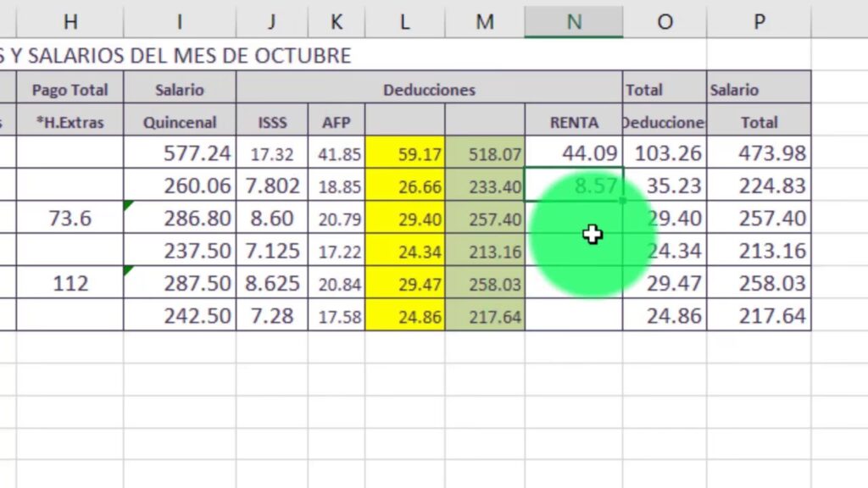Select the active cell showing 8.57

pos(574,186)
